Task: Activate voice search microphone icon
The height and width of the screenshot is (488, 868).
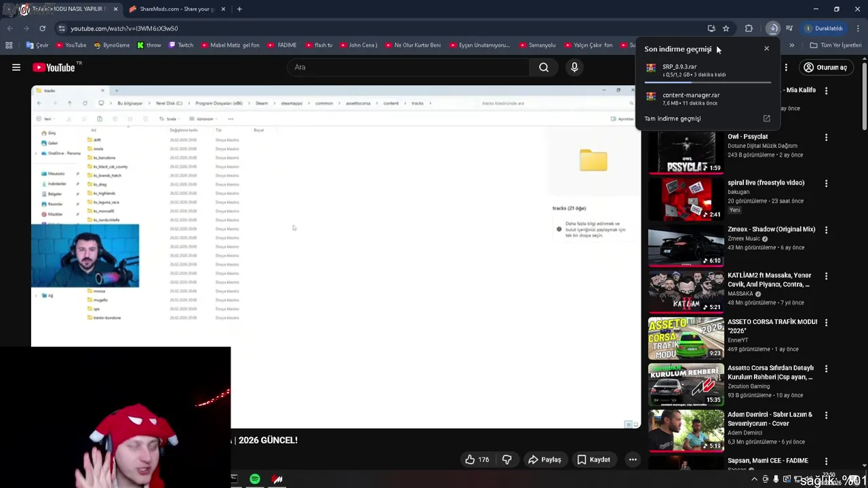Action: coord(574,67)
